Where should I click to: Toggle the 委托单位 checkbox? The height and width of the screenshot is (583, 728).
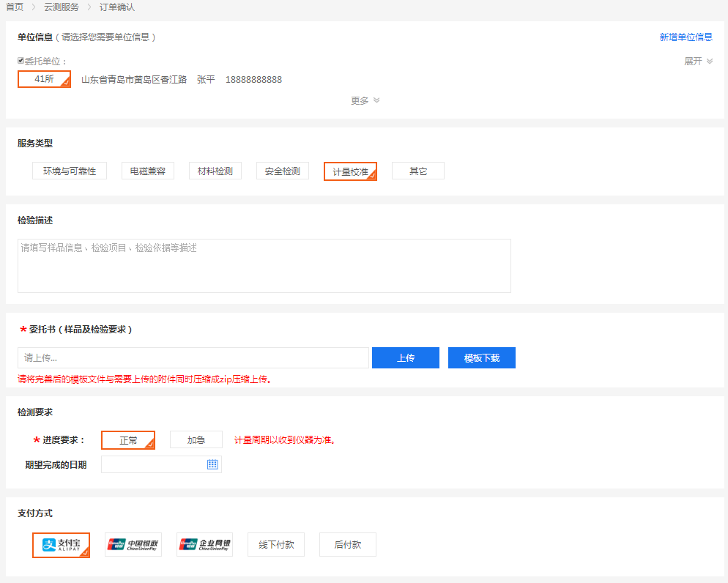tap(21, 61)
